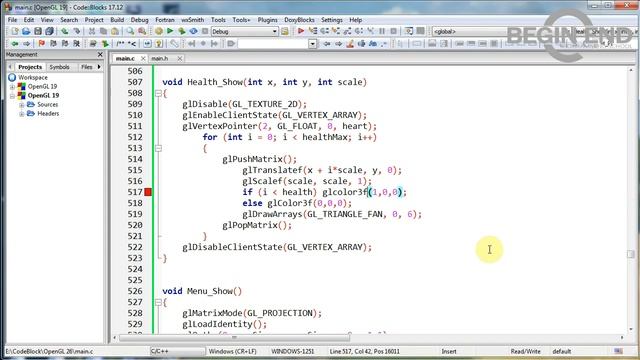Undo the last edit via toolbar
The width and height of the screenshot is (640, 360).
(64, 31)
